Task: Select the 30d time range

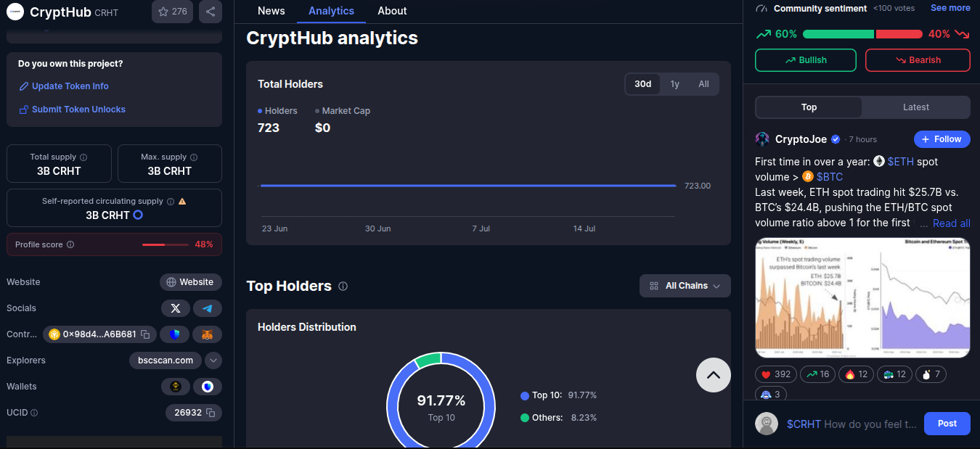Action: point(643,84)
